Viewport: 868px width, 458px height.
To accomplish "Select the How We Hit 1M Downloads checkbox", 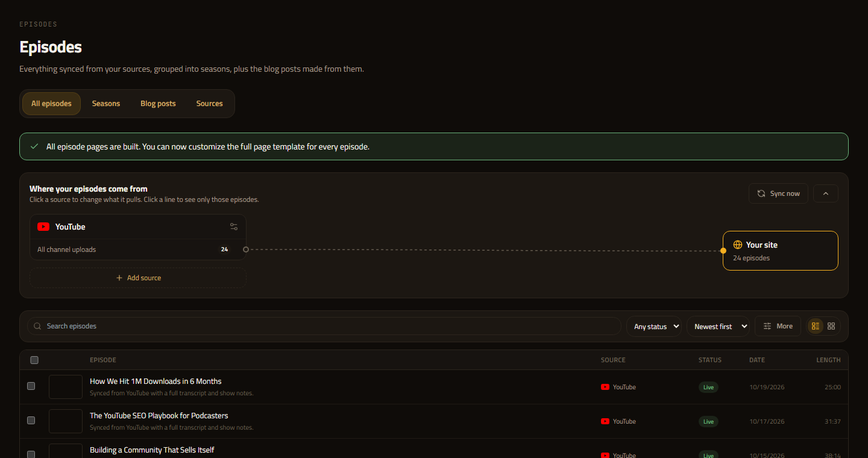I will 31,386.
